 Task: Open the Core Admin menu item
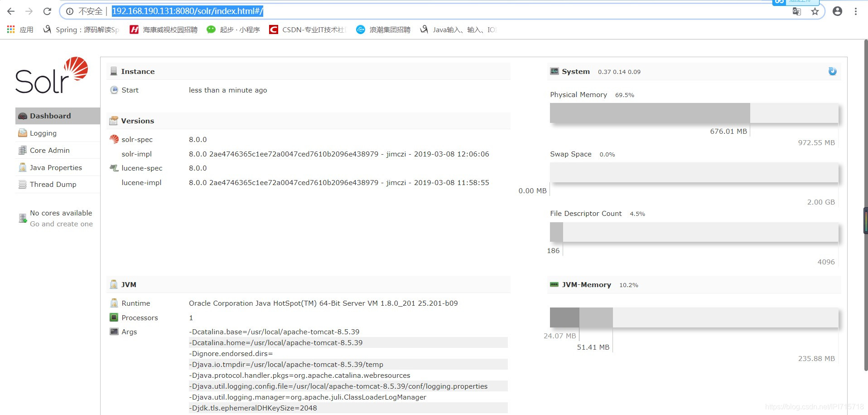pyautogui.click(x=58, y=150)
